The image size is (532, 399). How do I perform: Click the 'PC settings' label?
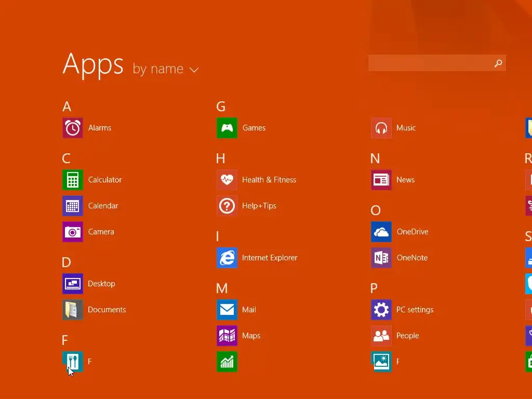tap(415, 310)
